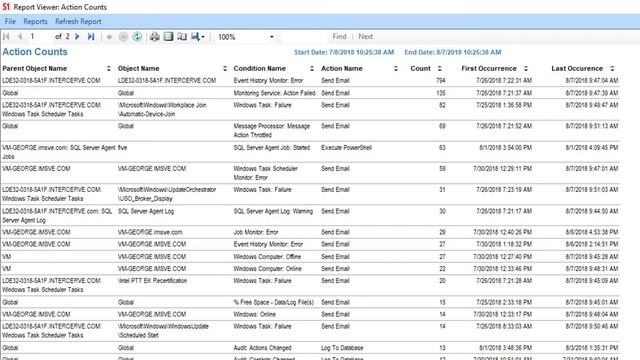The height and width of the screenshot is (360, 640).
Task: Click VM-GEORGE.imsve.com object in Job Monitor row
Action: [150, 232]
